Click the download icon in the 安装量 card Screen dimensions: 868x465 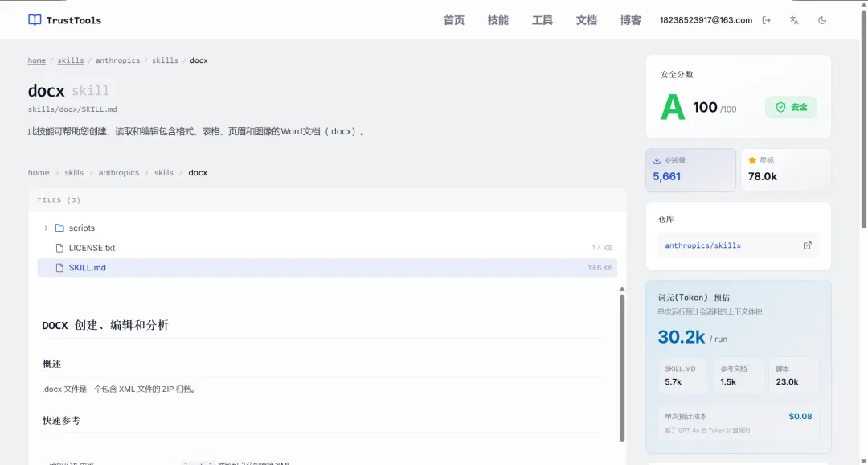tap(657, 160)
